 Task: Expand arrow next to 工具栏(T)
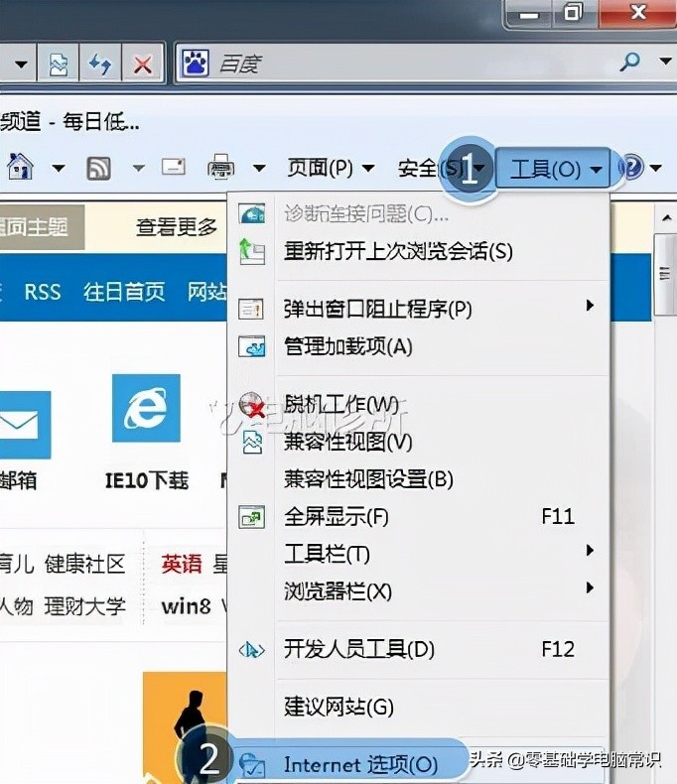[590, 550]
